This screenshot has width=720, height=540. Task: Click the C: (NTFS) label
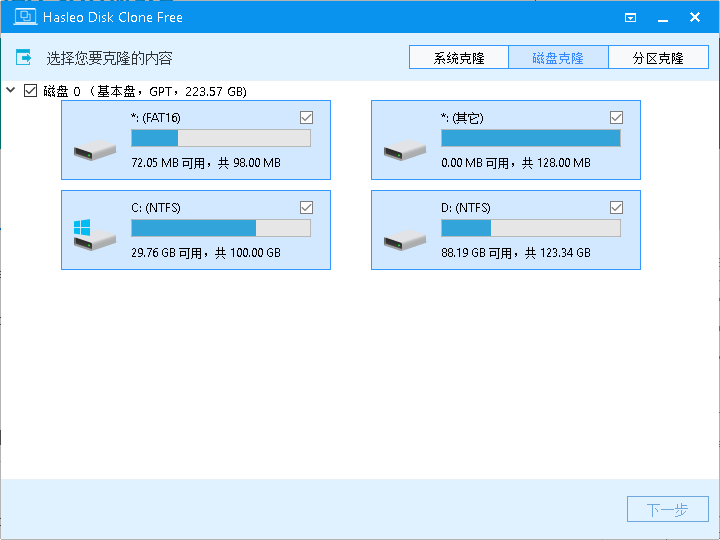156,208
